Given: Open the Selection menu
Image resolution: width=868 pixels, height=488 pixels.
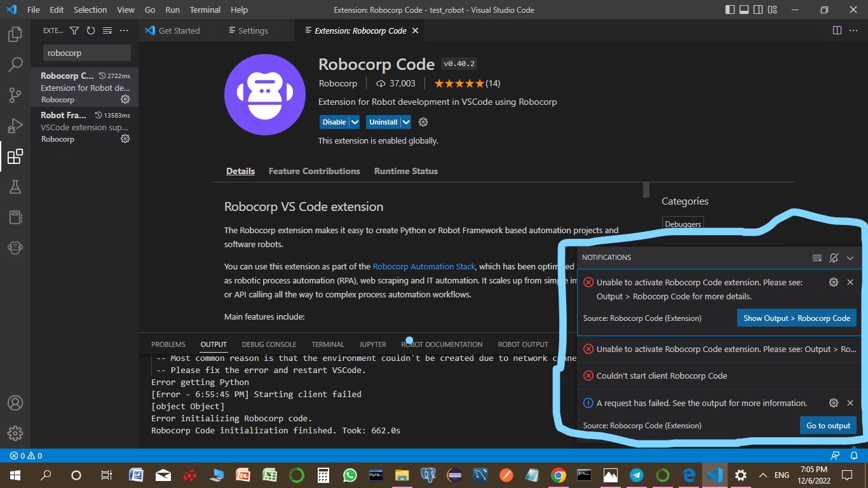Looking at the screenshot, I should pyautogui.click(x=90, y=10).
